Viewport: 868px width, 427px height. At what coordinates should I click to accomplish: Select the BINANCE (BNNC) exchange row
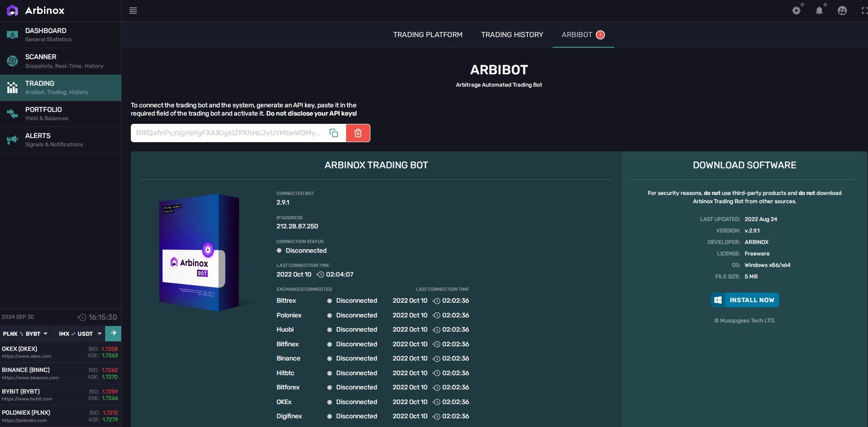tap(61, 373)
